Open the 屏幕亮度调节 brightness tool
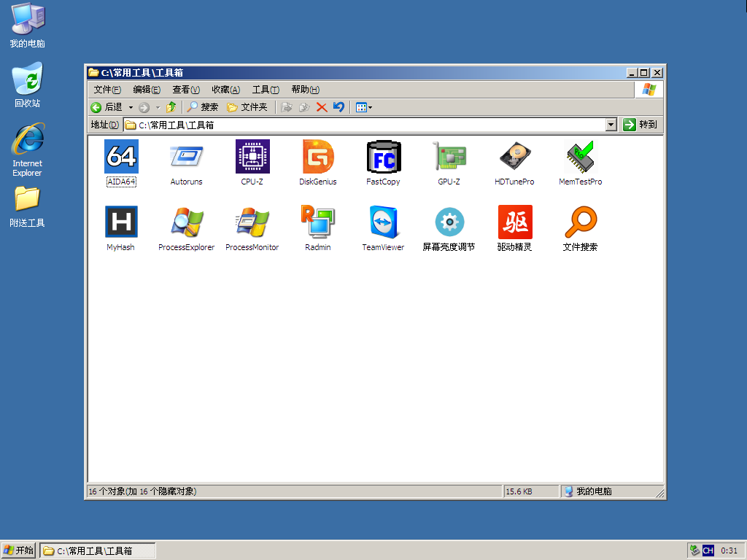The height and width of the screenshot is (560, 747). click(x=449, y=222)
